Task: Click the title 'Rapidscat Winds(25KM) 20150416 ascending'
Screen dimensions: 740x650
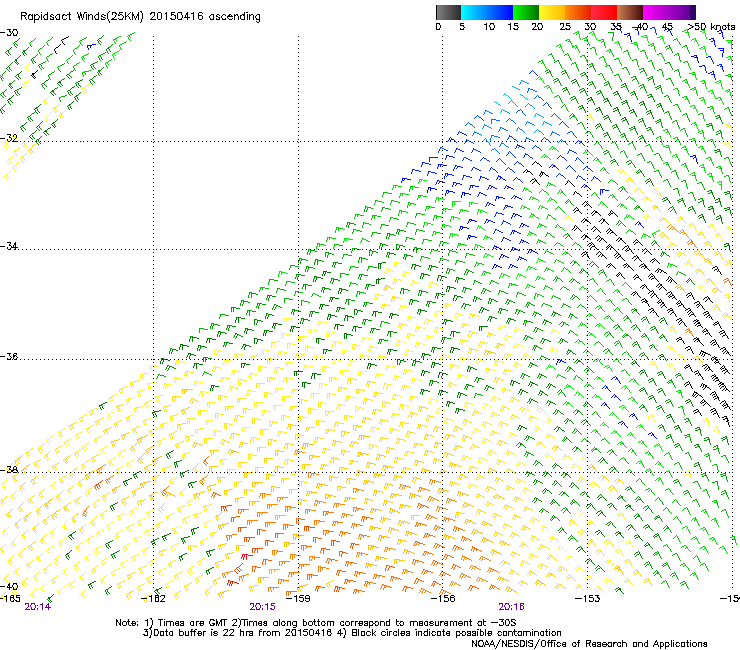Action: pos(140,17)
